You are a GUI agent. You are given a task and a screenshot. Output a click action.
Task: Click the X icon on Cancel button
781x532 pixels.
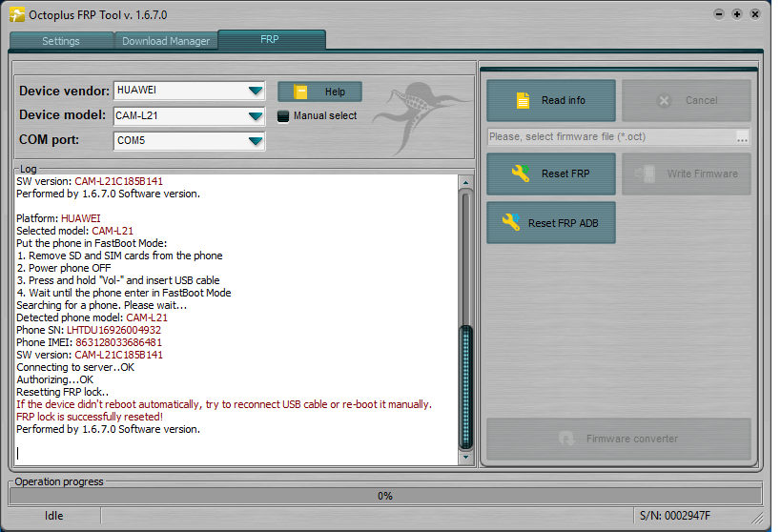(664, 101)
